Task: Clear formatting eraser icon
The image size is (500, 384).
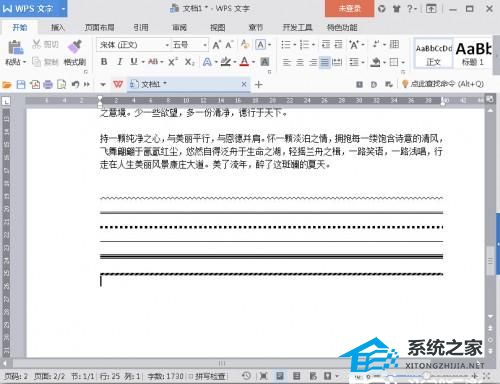Action: [x=245, y=44]
